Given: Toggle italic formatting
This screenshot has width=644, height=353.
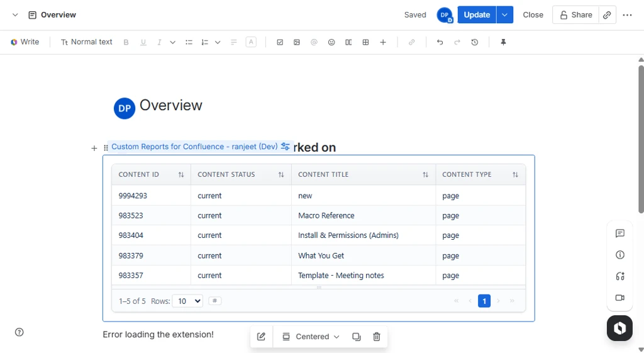Looking at the screenshot, I should pos(159,42).
